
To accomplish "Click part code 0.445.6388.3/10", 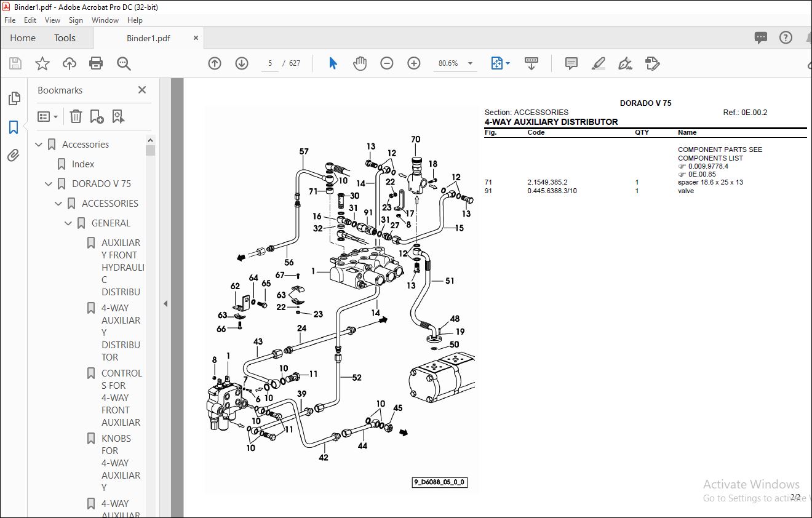I will (x=552, y=191).
